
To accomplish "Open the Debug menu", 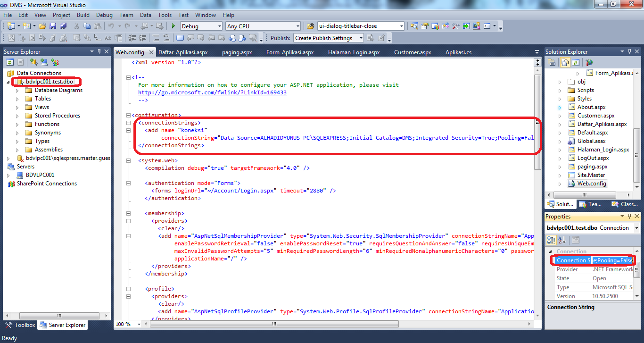I will (104, 15).
